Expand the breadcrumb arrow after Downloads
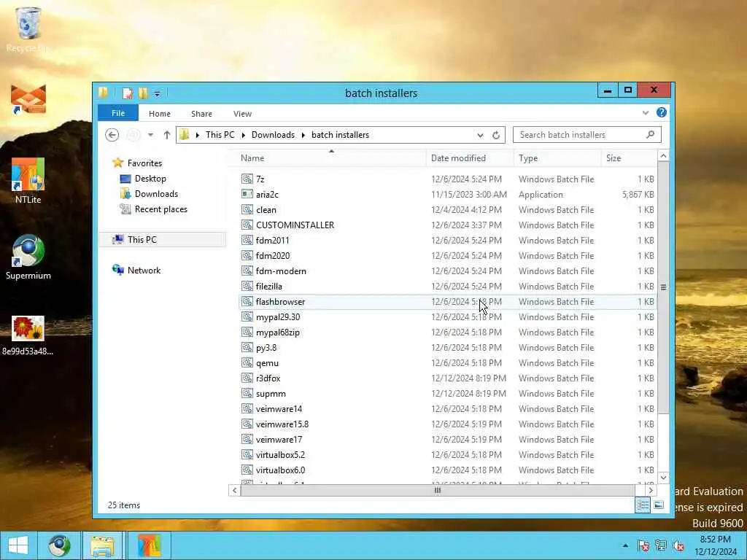 [303, 135]
